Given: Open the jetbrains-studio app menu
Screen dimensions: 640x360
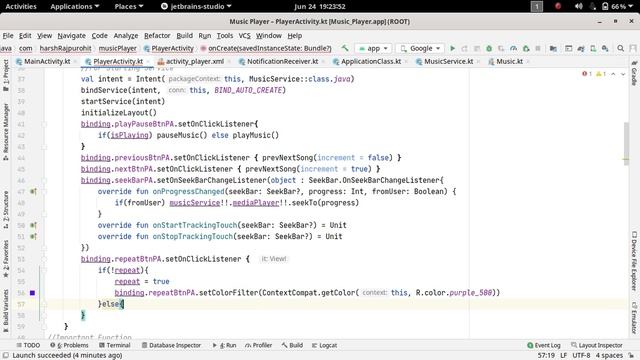Looking at the screenshot, I should tap(196, 6).
